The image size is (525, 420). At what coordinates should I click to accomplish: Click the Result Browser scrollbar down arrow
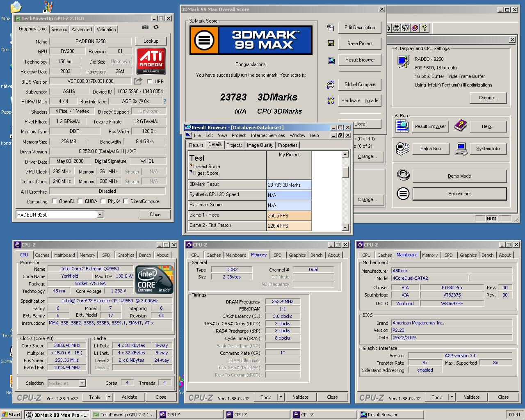pyautogui.click(x=345, y=227)
